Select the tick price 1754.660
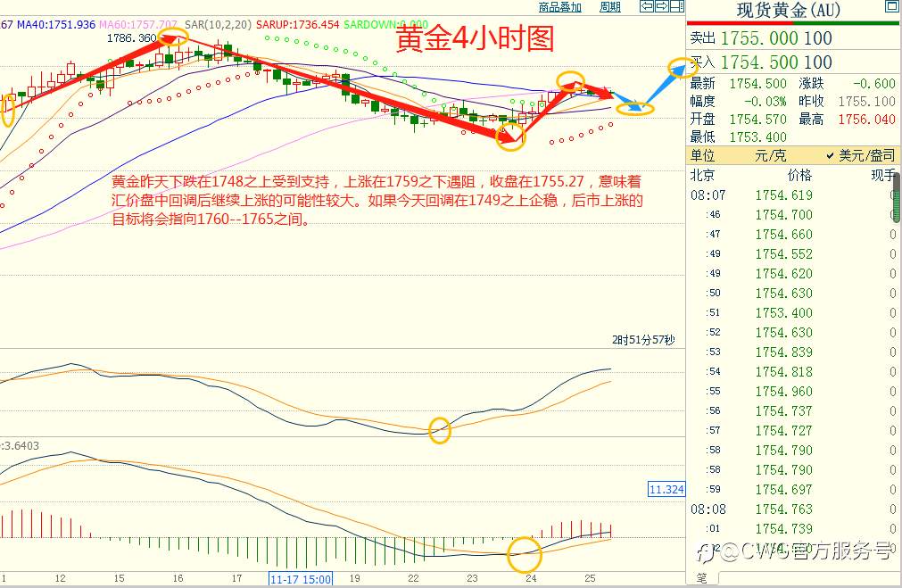 tap(783, 234)
